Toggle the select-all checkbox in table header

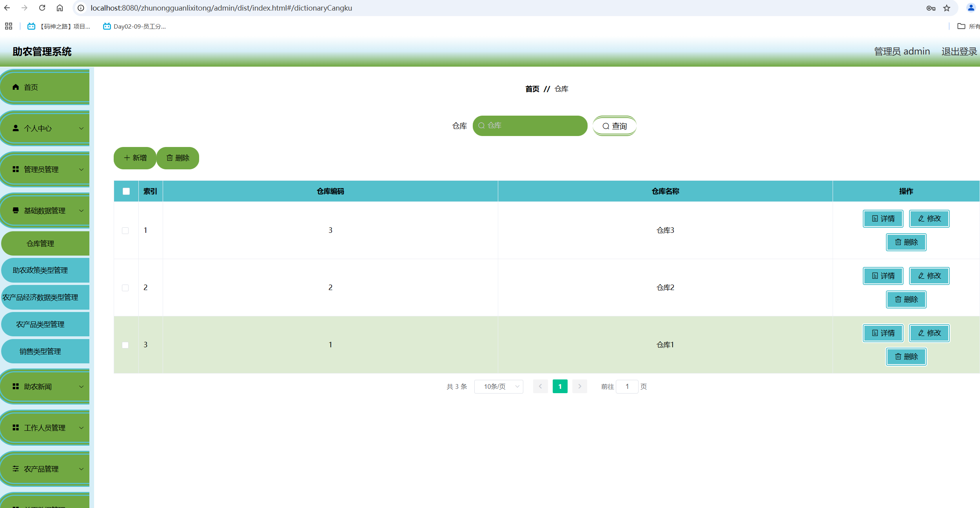pyautogui.click(x=126, y=191)
